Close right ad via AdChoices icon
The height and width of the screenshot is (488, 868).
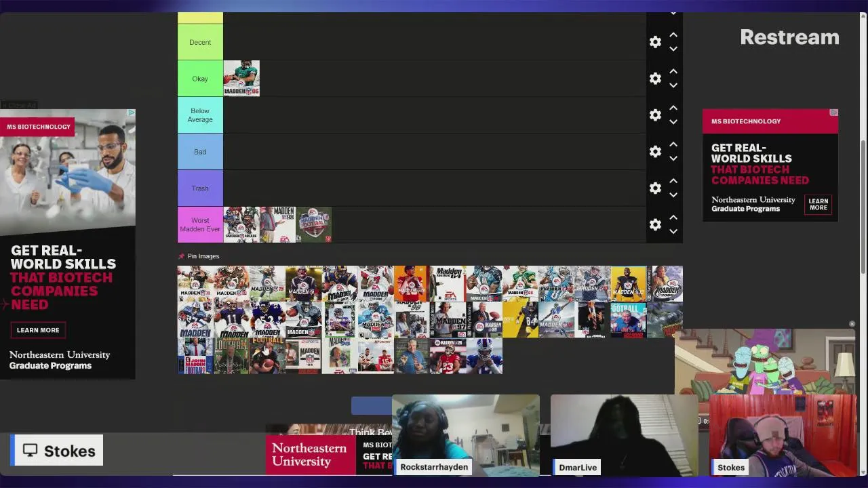tap(834, 113)
